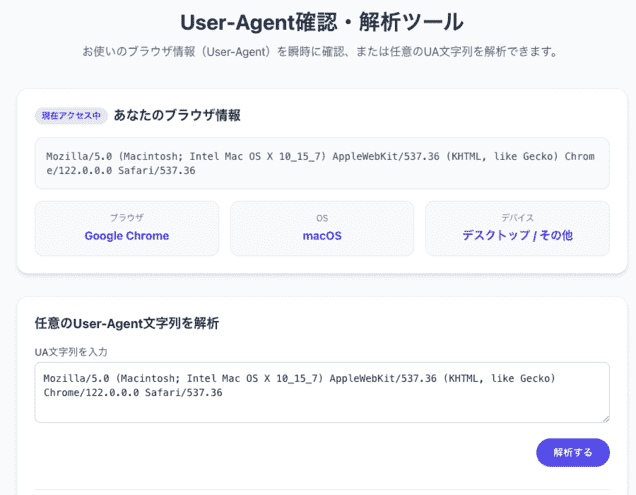Click the 現在アクセス中 badge
Image resolution: width=636 pixels, height=495 pixels.
pos(71,116)
